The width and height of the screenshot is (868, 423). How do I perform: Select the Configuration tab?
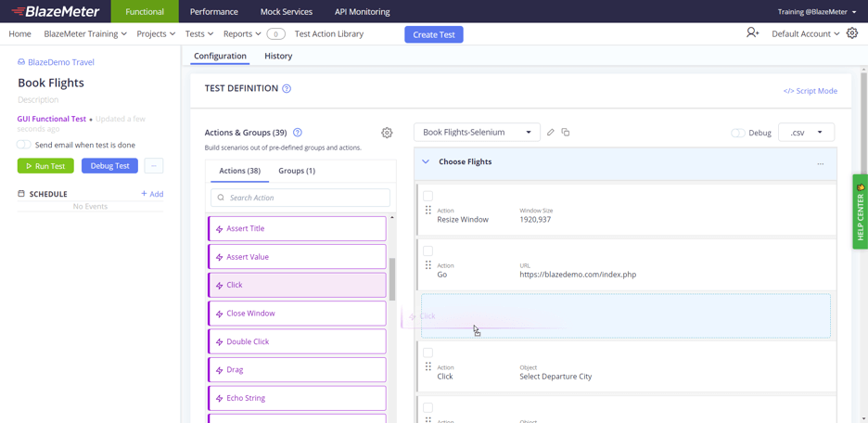pos(221,56)
